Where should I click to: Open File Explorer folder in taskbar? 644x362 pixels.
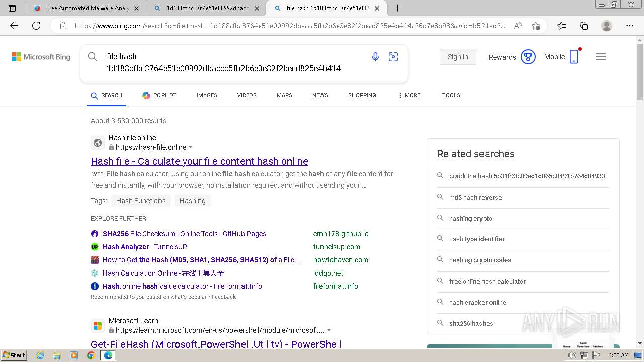tap(57, 355)
